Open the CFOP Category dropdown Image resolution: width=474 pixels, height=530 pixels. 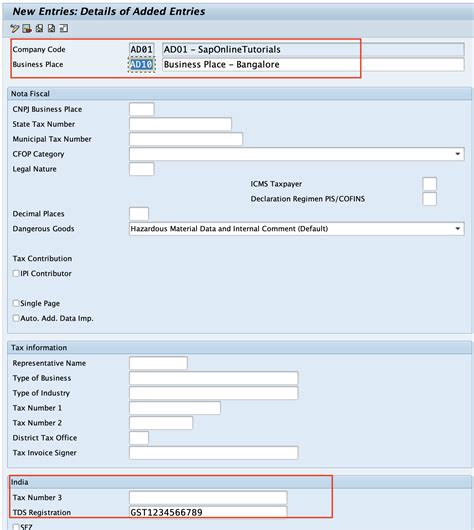click(457, 154)
